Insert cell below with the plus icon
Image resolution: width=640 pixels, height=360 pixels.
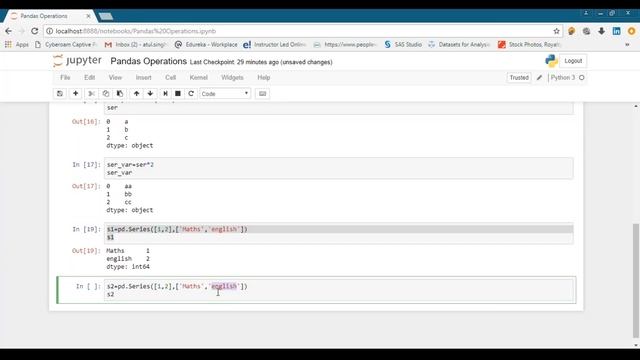tap(76, 93)
